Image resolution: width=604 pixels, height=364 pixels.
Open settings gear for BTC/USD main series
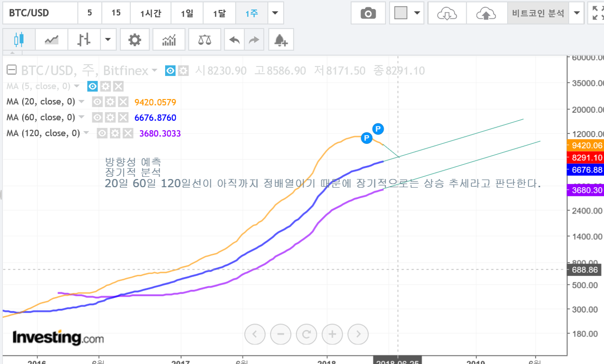(x=183, y=71)
